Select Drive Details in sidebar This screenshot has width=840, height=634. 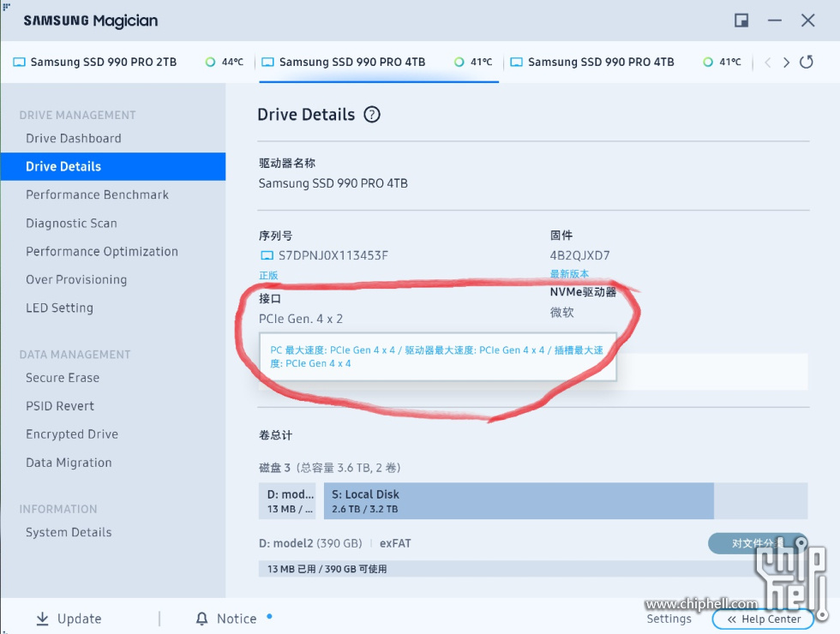coord(113,166)
